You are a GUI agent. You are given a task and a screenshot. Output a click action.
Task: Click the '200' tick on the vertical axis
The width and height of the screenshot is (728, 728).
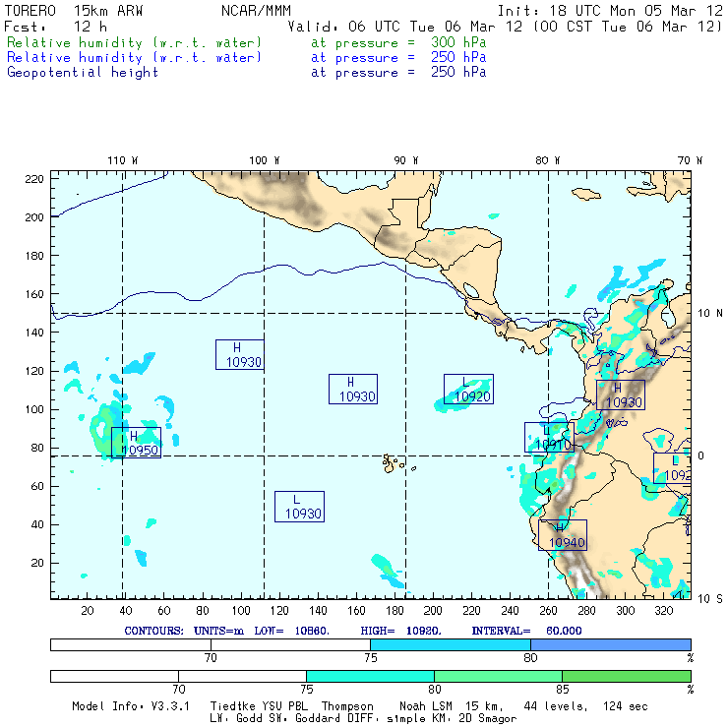click(34, 217)
